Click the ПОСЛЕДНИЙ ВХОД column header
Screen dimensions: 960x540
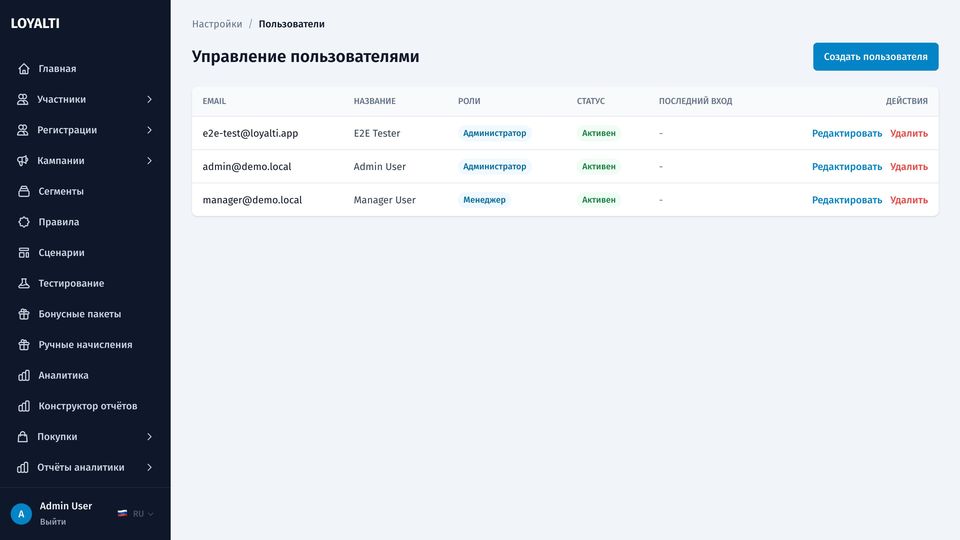(696, 101)
